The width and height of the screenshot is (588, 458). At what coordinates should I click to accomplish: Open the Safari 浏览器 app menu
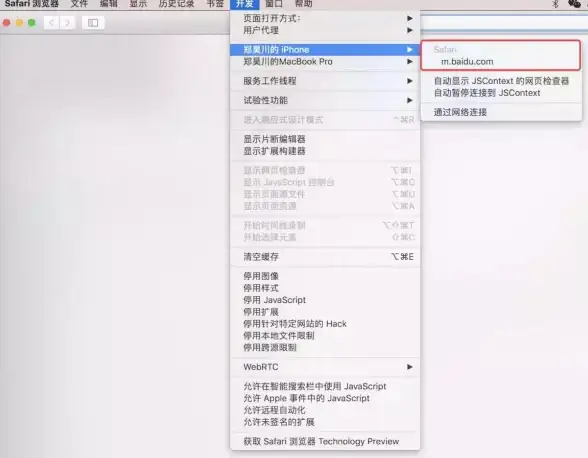tap(32, 4)
